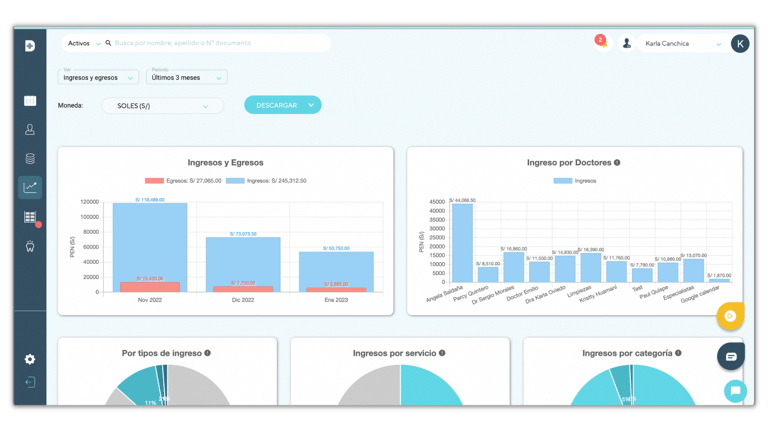
Task: Select the statistics chart icon in the sidebar
Action: coord(30,187)
